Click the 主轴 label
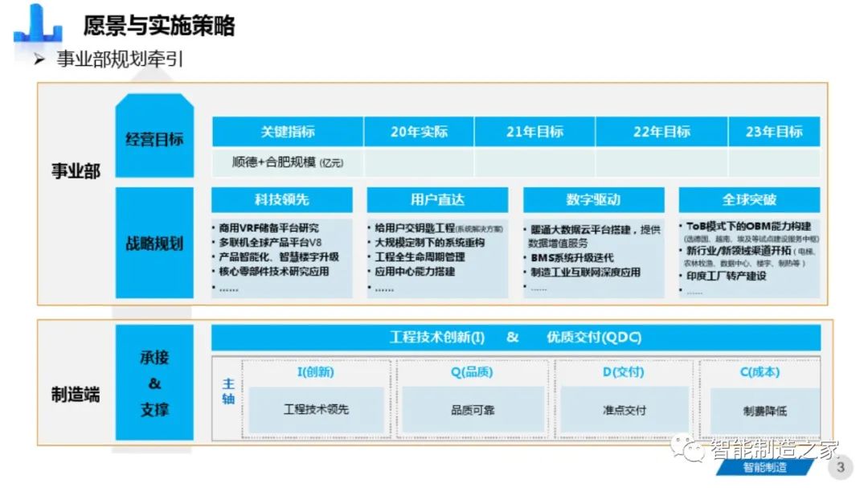The height and width of the screenshot is (488, 868). click(x=228, y=391)
